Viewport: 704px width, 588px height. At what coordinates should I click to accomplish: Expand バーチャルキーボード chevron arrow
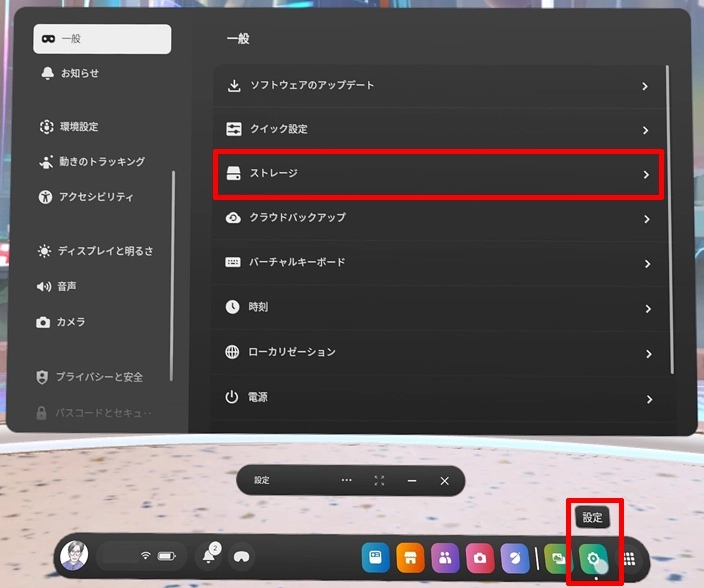[647, 264]
